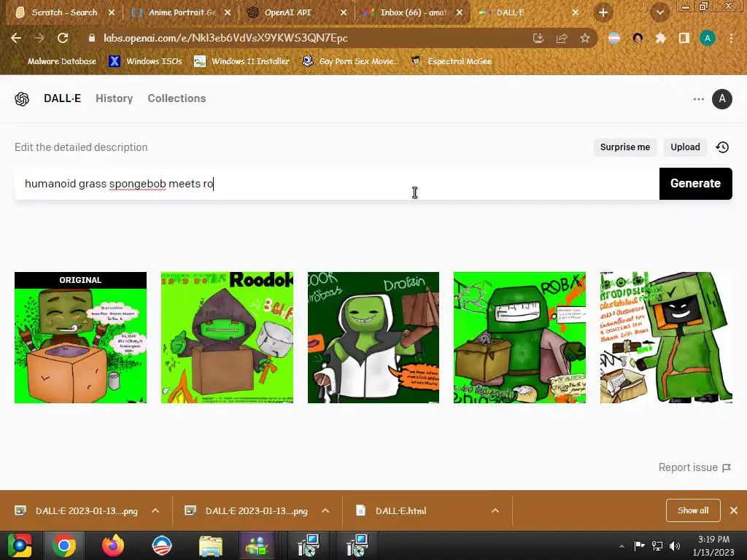
Task: Open the ROBX green helmet image
Action: (519, 338)
